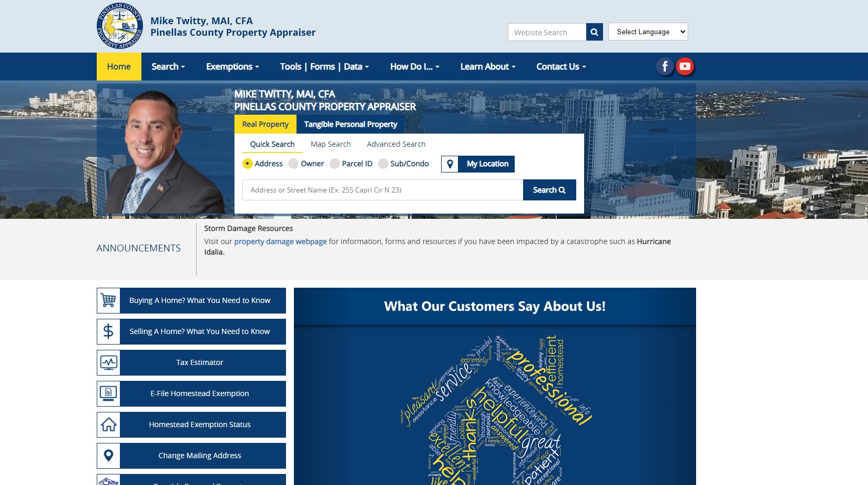Image resolution: width=868 pixels, height=485 pixels.
Task: Click the shopping cart icon for buying a home
Action: (108, 300)
